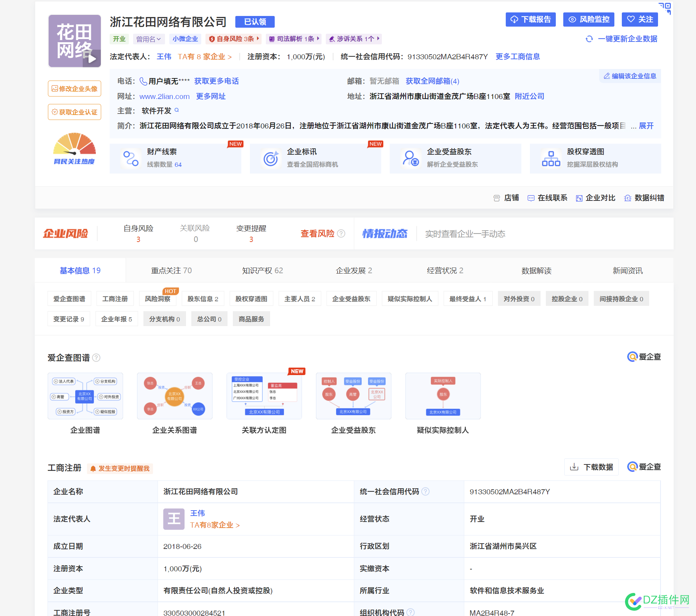The width and height of the screenshot is (696, 616).
Task: Open the 新闻资讯 tab
Action: click(x=628, y=271)
